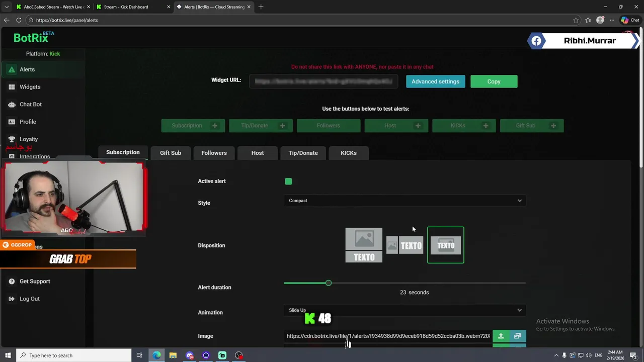Open Copilot Chat in browser
644x362 pixels.
[x=630, y=20]
